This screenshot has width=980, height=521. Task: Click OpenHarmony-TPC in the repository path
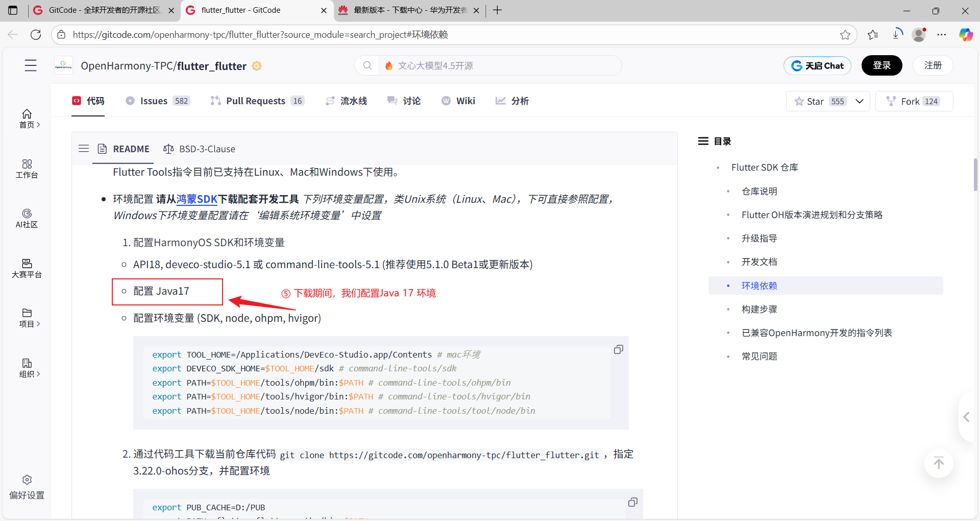point(127,66)
